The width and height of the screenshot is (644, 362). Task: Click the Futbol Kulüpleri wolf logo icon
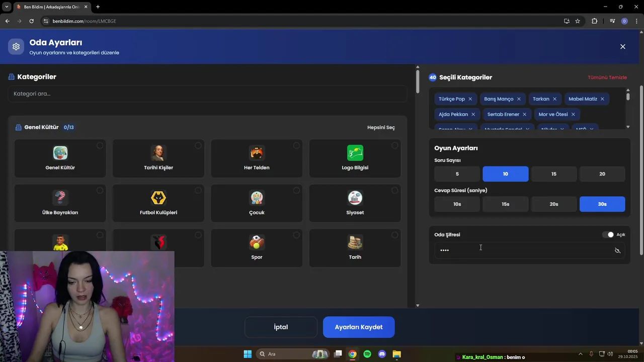pos(158,198)
